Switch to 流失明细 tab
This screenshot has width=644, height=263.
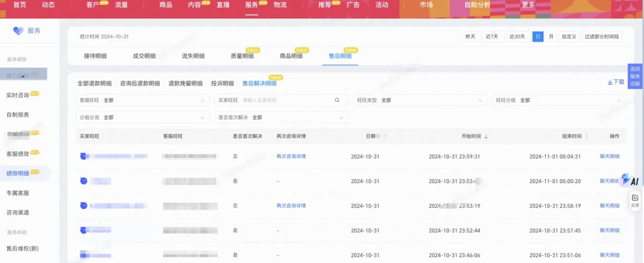point(193,56)
